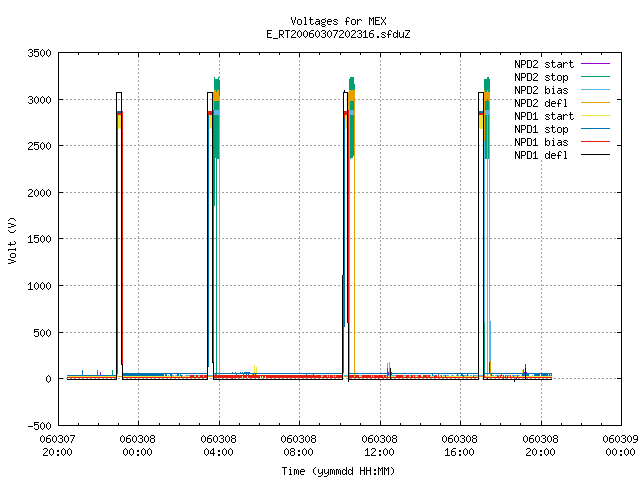Image resolution: width=640 pixels, height=480 pixels.
Task: Click the yellow NPD1 start legend line
Action: (x=596, y=116)
